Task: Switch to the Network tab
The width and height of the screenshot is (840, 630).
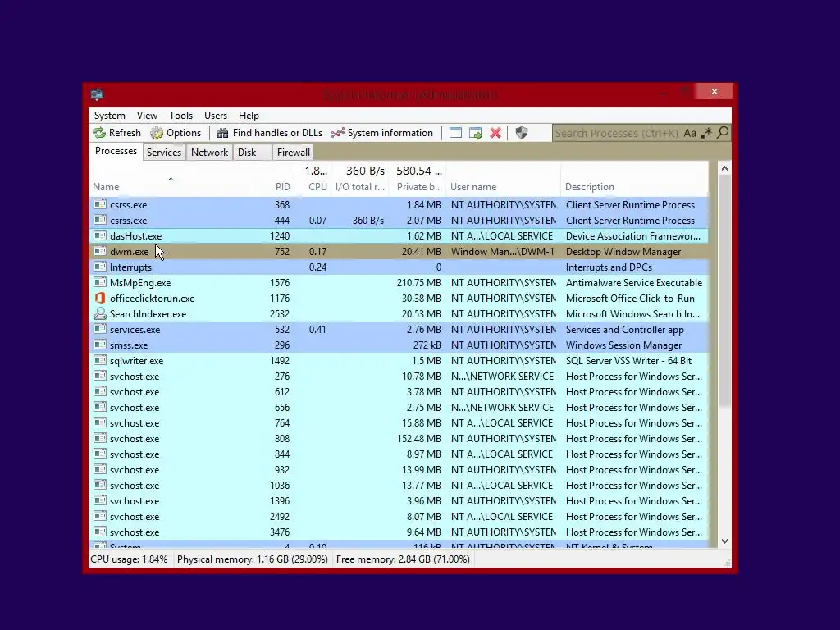Action: [209, 153]
